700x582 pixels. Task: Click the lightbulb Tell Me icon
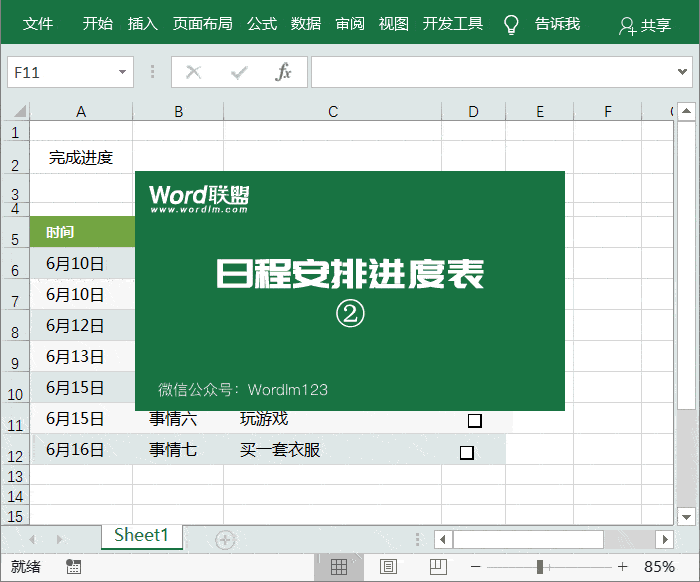511,25
